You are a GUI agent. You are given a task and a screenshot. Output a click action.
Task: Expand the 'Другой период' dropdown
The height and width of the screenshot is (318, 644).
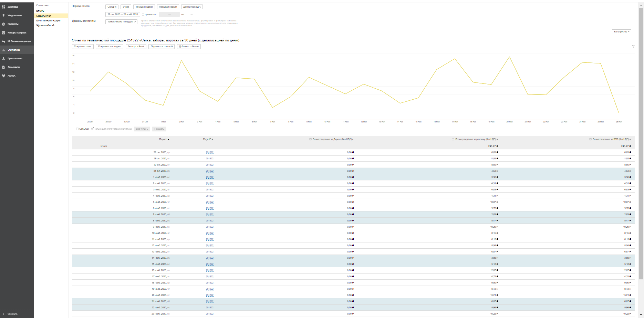[x=192, y=7]
